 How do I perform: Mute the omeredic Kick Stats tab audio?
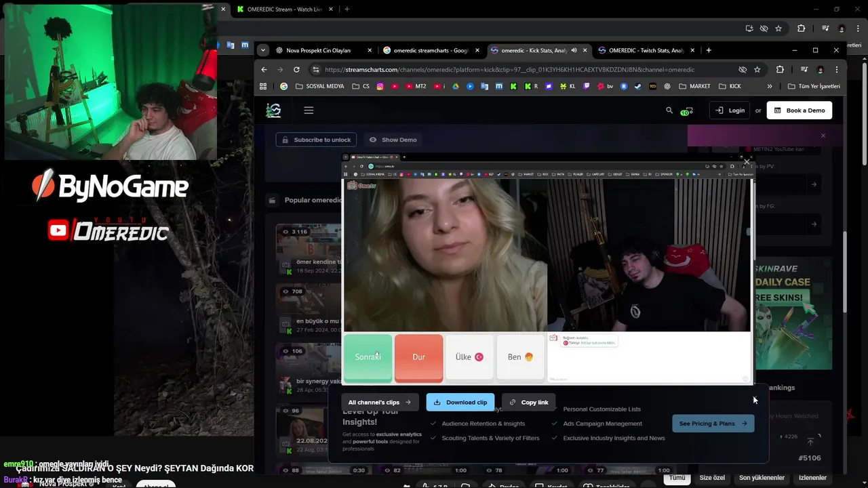pyautogui.click(x=574, y=50)
